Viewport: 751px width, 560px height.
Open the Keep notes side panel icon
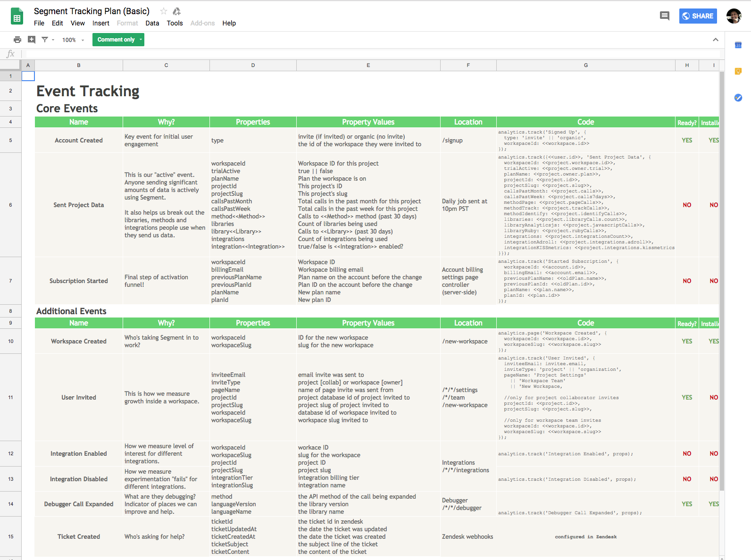coord(738,71)
